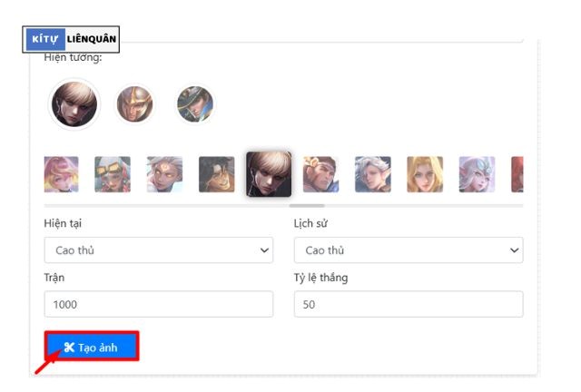
Task: Open the Lịch sử rank dropdown
Action: [409, 250]
